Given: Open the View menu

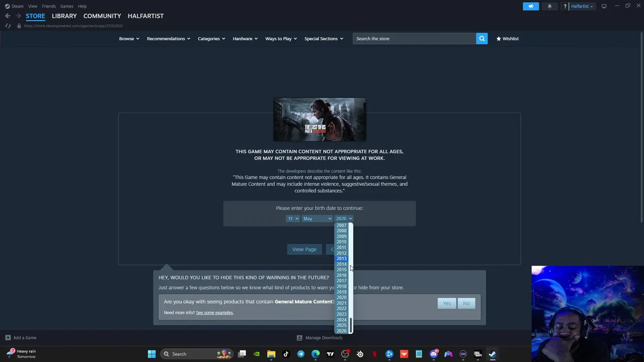Looking at the screenshot, I should (x=33, y=6).
